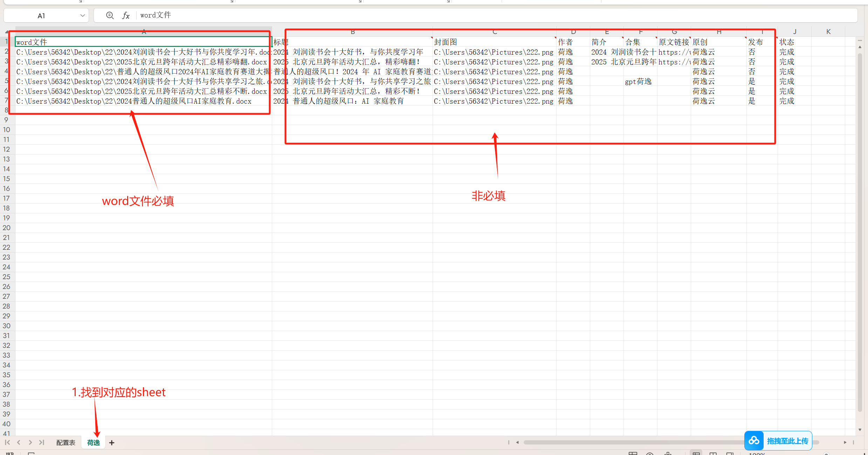The width and height of the screenshot is (868, 455).
Task: Jump to the first sheet tab
Action: 7,442
